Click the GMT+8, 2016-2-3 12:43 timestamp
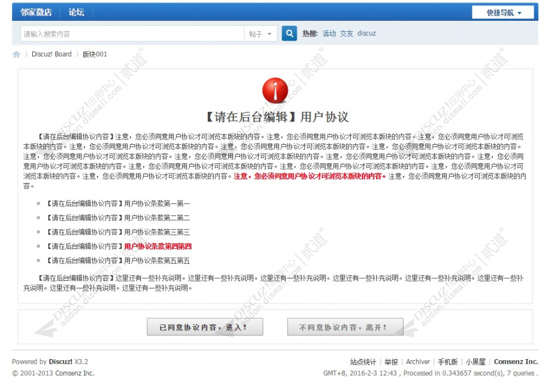The height and width of the screenshot is (392, 545). pos(360,373)
